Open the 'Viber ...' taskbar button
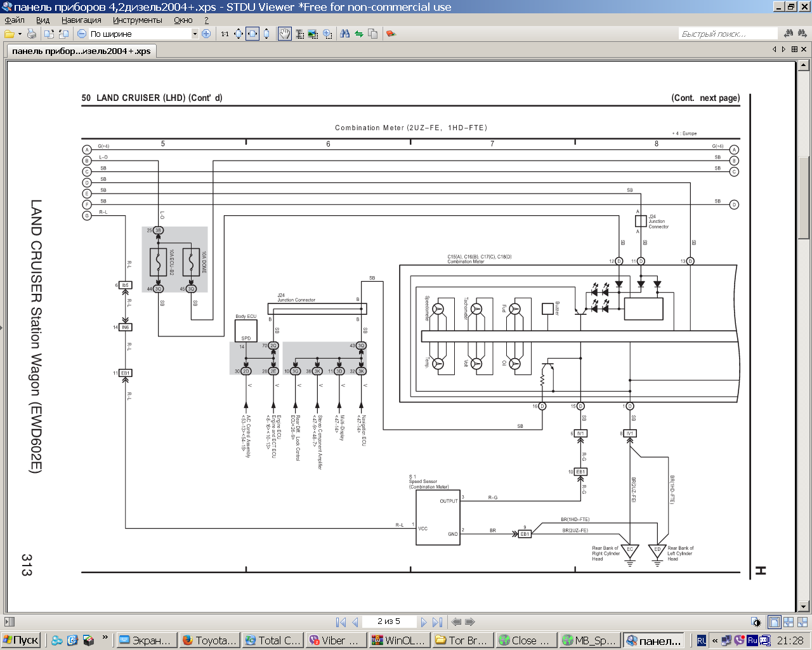Screen dimensions: 812x650 (336, 640)
